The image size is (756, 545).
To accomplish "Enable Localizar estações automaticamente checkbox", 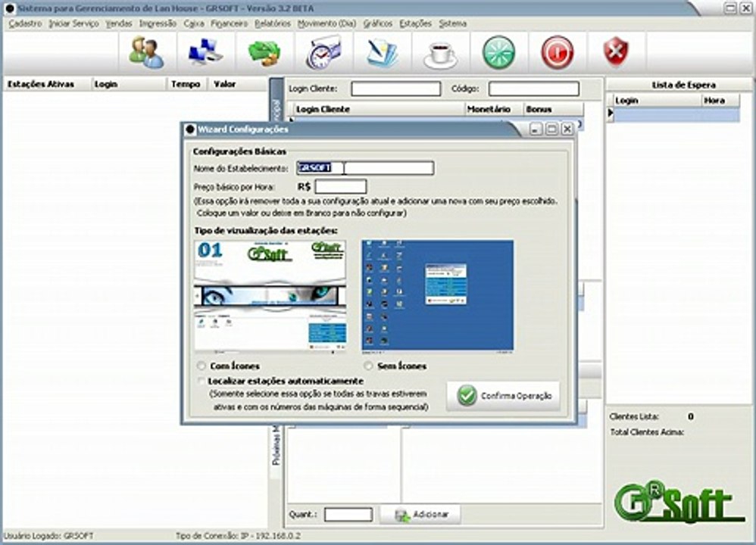I will 201,381.
